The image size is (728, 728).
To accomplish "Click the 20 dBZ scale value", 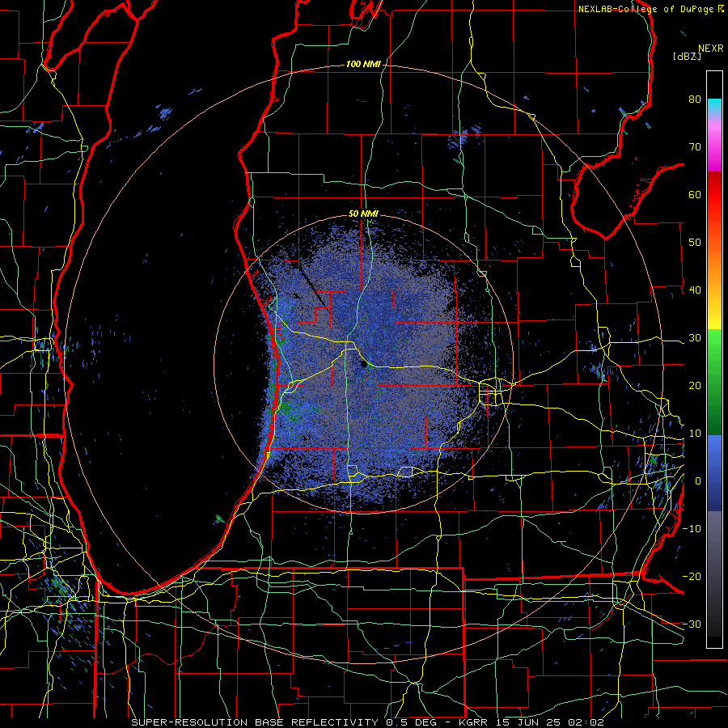I will coord(695,385).
